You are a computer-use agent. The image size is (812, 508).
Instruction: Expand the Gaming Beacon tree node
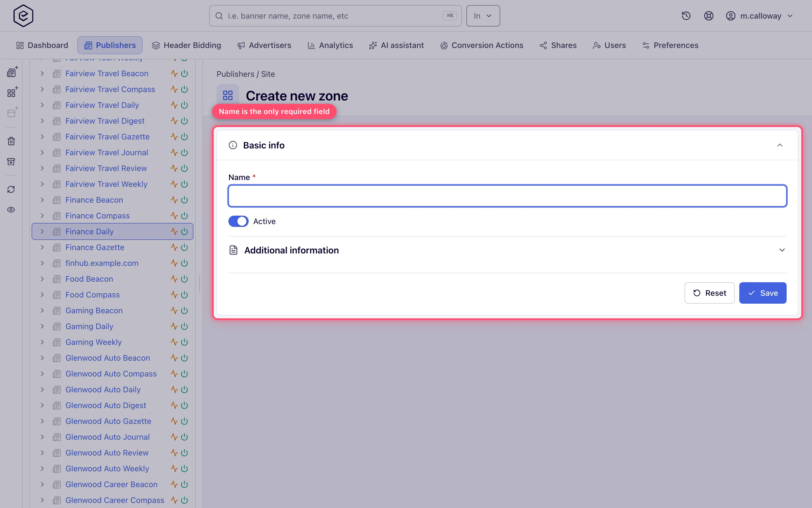[x=42, y=310]
